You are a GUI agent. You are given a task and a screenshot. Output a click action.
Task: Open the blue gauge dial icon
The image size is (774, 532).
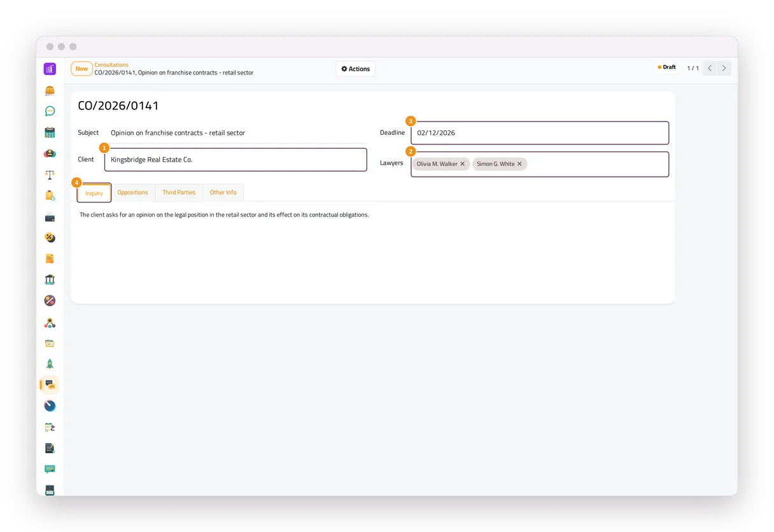50,406
